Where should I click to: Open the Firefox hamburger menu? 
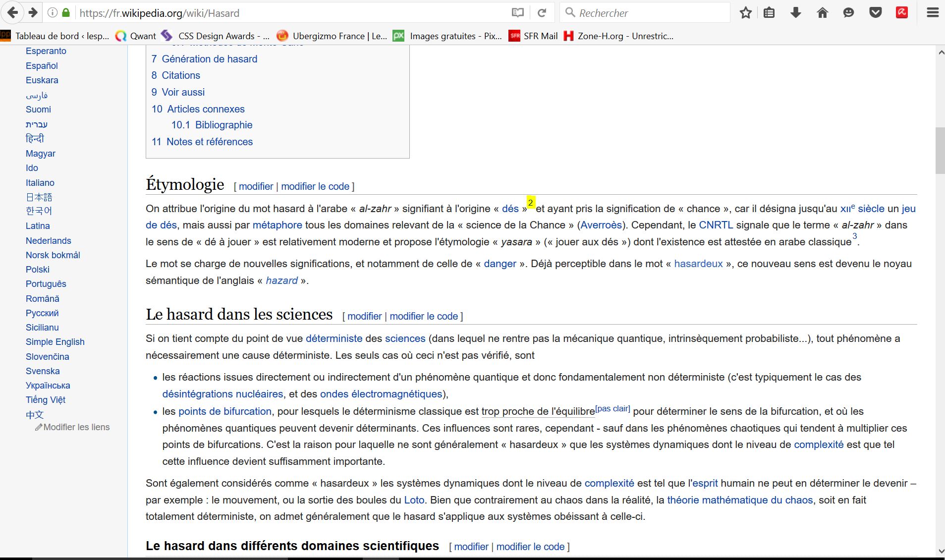click(933, 13)
